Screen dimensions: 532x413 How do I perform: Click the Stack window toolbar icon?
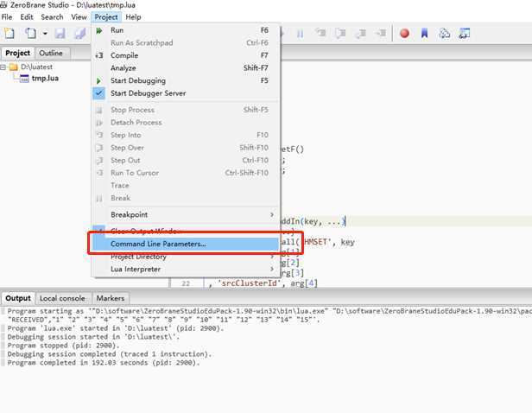point(445,33)
